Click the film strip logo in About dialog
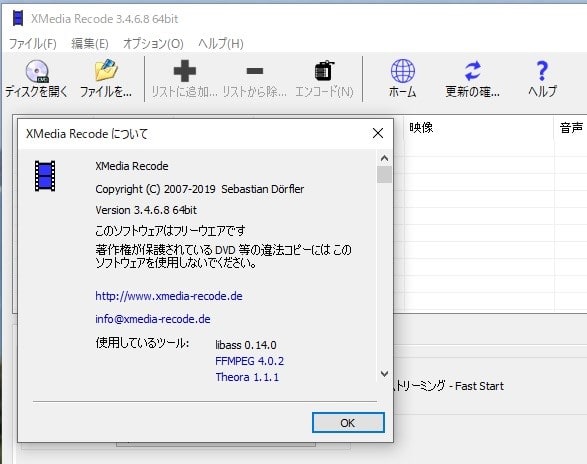The width and height of the screenshot is (587, 464). [45, 176]
